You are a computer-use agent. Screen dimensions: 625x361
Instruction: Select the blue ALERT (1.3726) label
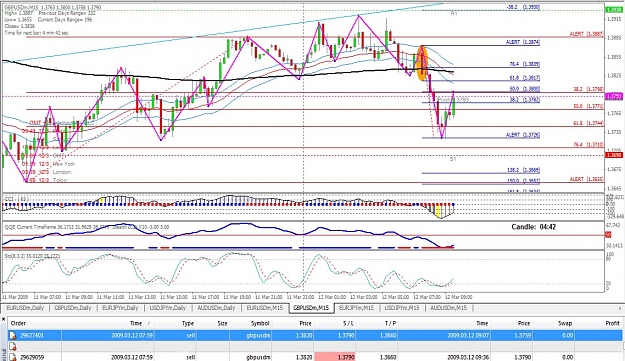523,135
